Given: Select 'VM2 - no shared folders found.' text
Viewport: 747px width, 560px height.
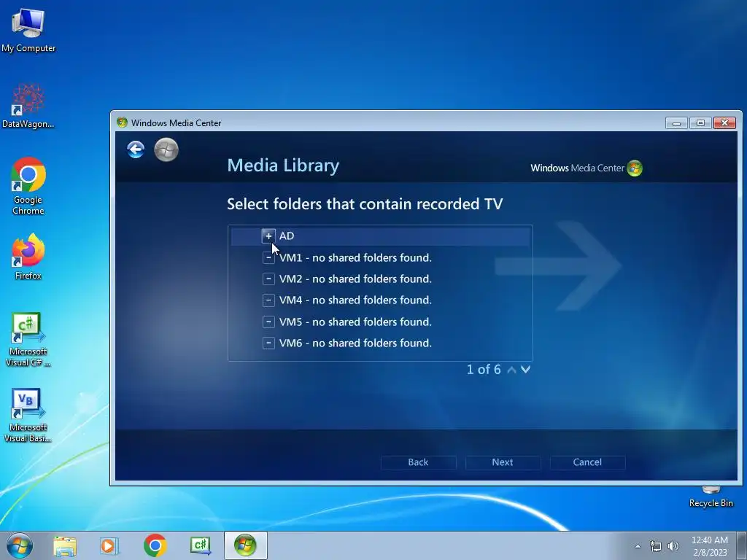Looking at the screenshot, I should 355,279.
